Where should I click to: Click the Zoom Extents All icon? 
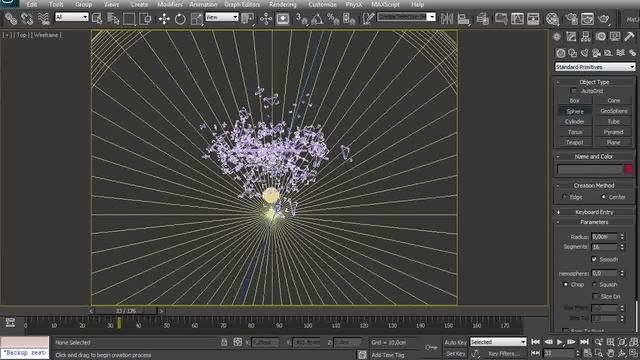633,342
